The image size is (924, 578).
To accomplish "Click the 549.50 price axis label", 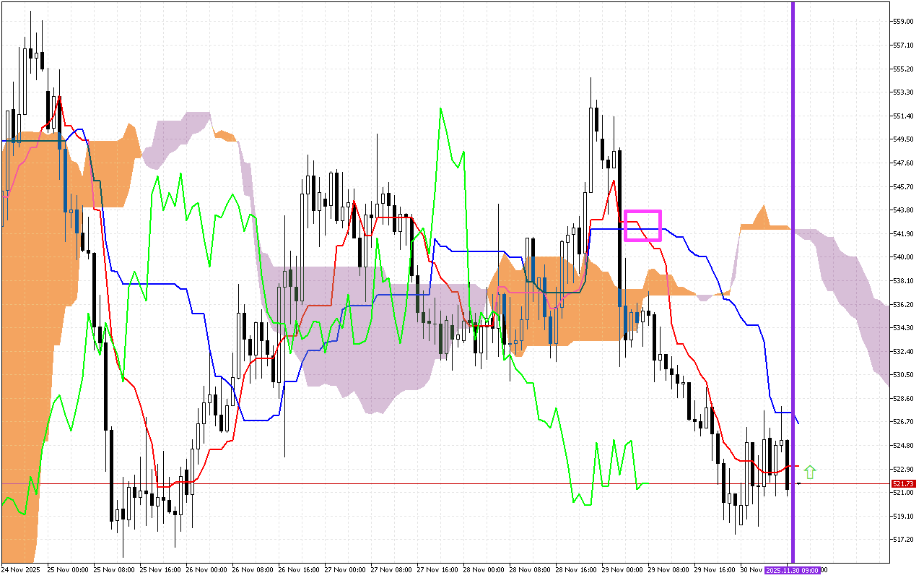I will pyautogui.click(x=904, y=139).
